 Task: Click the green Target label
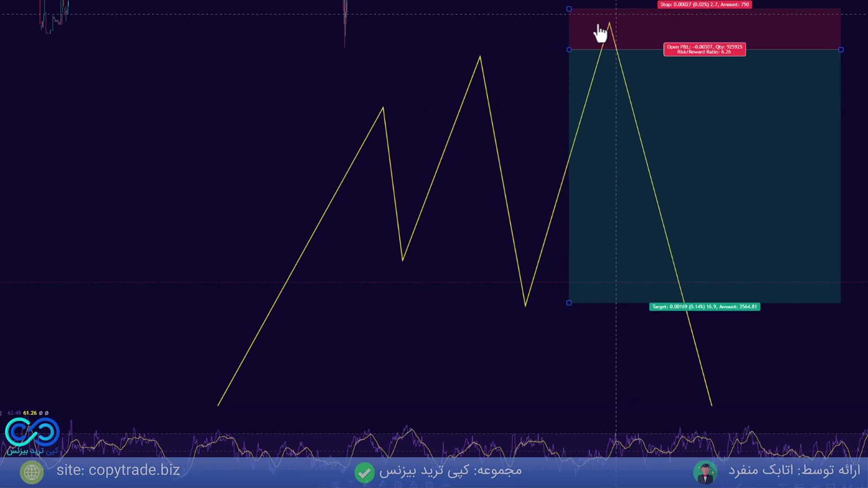(x=704, y=307)
